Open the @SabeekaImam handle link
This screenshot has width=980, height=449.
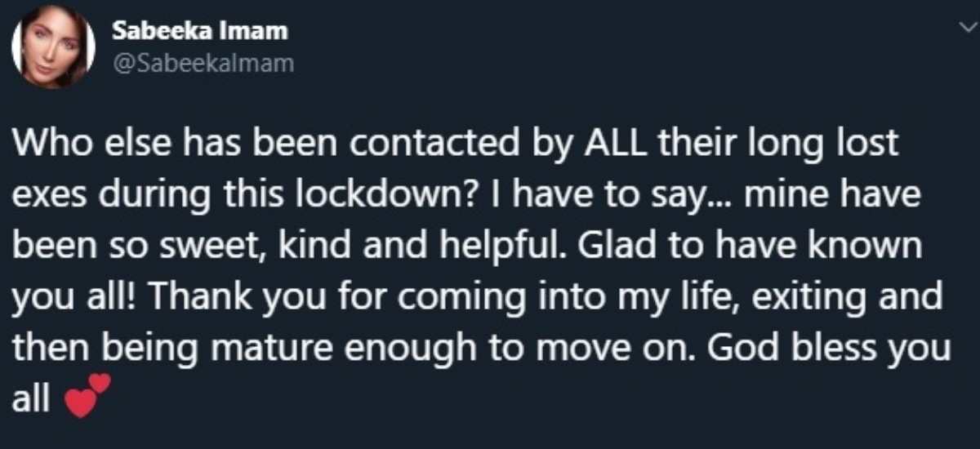tap(201, 64)
